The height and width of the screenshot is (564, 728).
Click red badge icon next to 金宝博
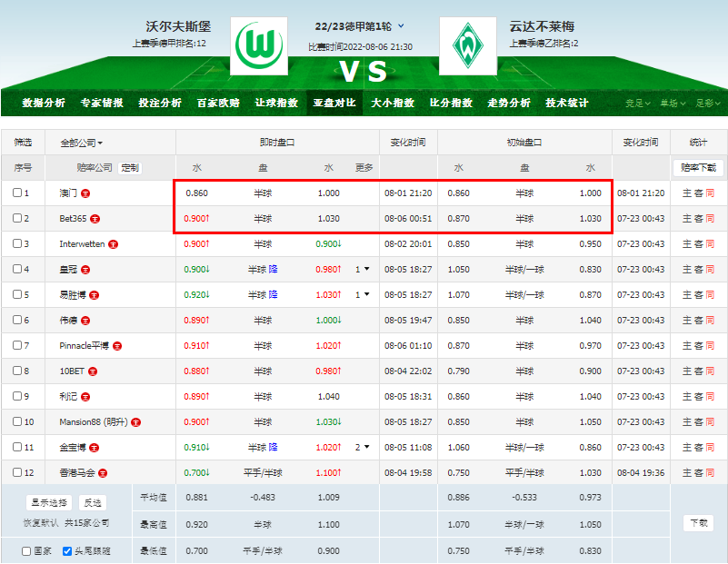tap(95, 448)
